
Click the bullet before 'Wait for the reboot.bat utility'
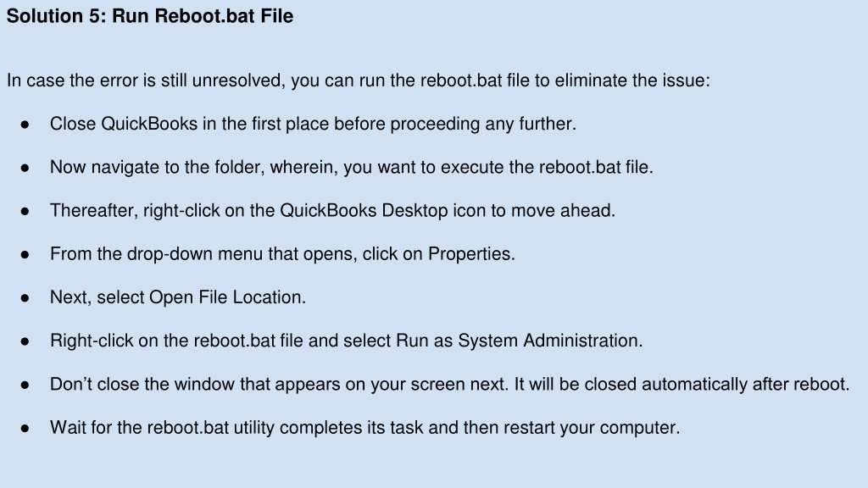[25, 429]
